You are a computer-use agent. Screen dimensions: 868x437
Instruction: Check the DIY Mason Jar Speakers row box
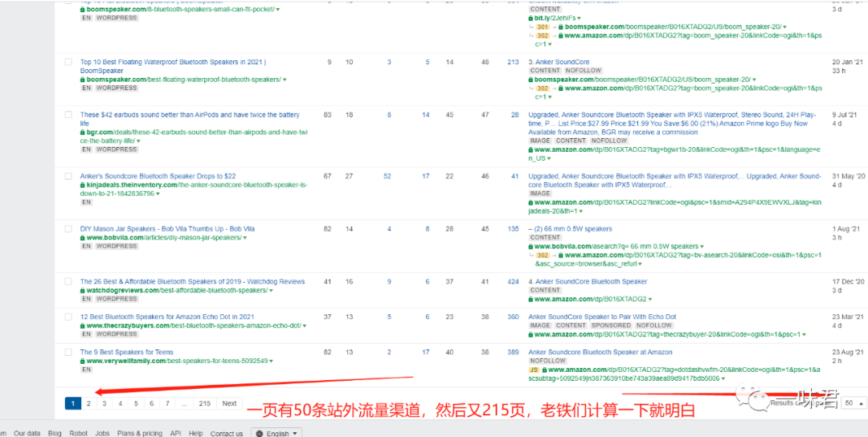click(x=68, y=228)
